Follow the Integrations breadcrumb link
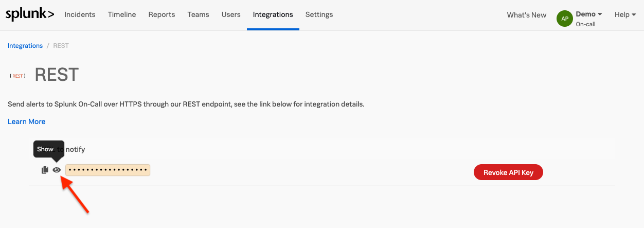 click(25, 46)
